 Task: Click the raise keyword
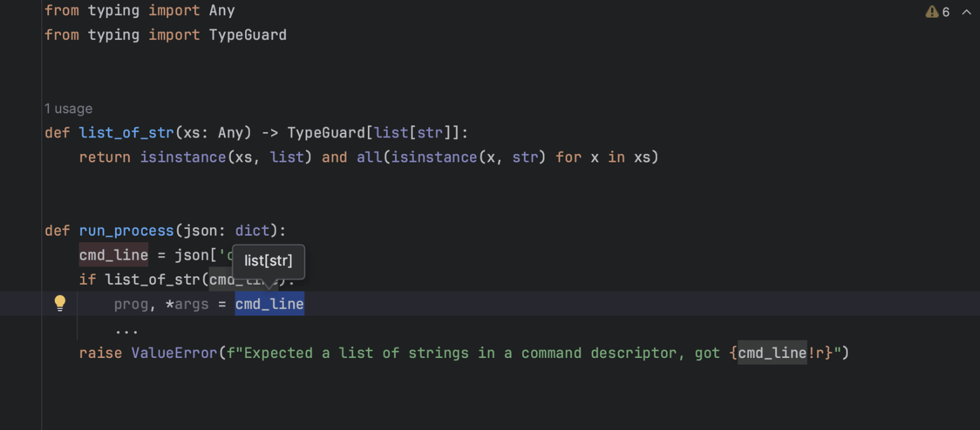point(100,353)
